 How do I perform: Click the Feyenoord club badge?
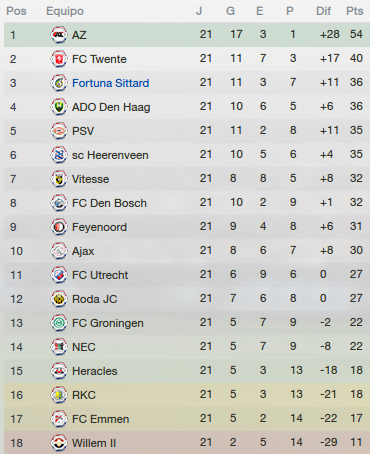coord(59,227)
